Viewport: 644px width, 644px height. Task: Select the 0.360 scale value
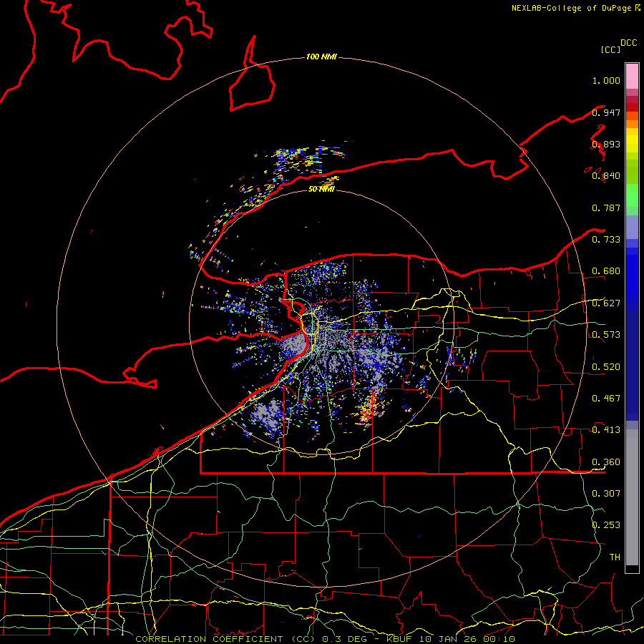[606, 462]
